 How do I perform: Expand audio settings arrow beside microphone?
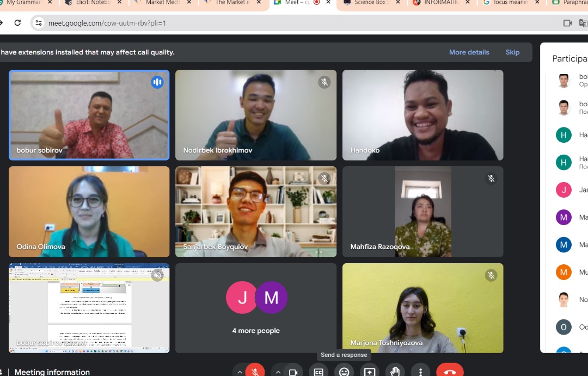[239, 372]
